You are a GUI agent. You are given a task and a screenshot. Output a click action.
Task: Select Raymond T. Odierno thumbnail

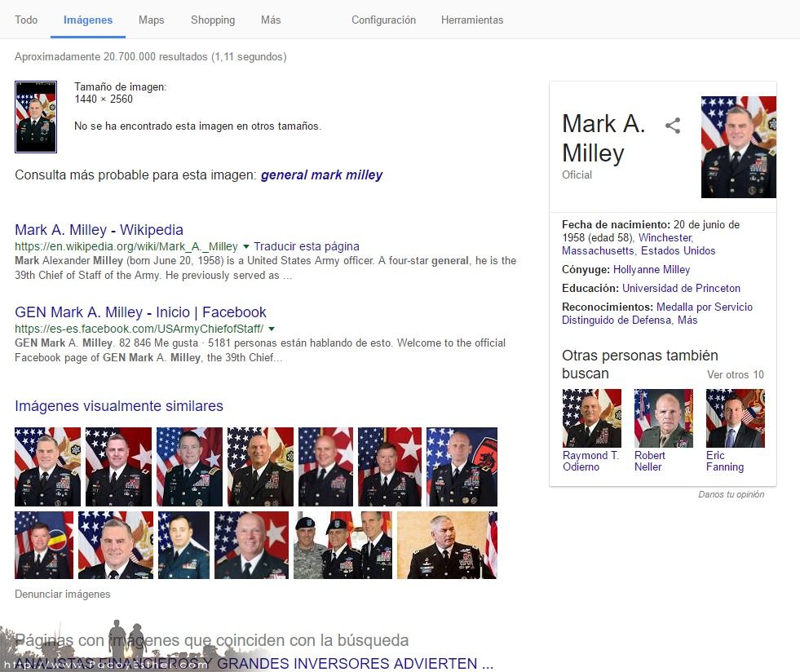click(592, 418)
